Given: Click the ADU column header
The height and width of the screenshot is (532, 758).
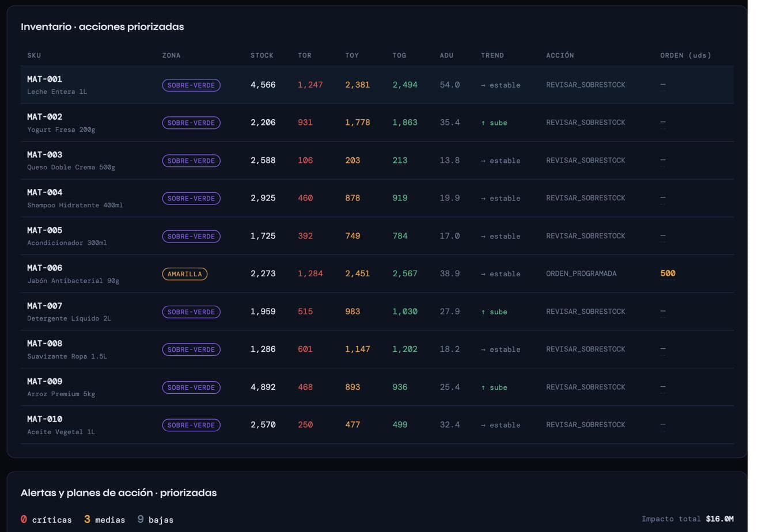Looking at the screenshot, I should point(446,55).
